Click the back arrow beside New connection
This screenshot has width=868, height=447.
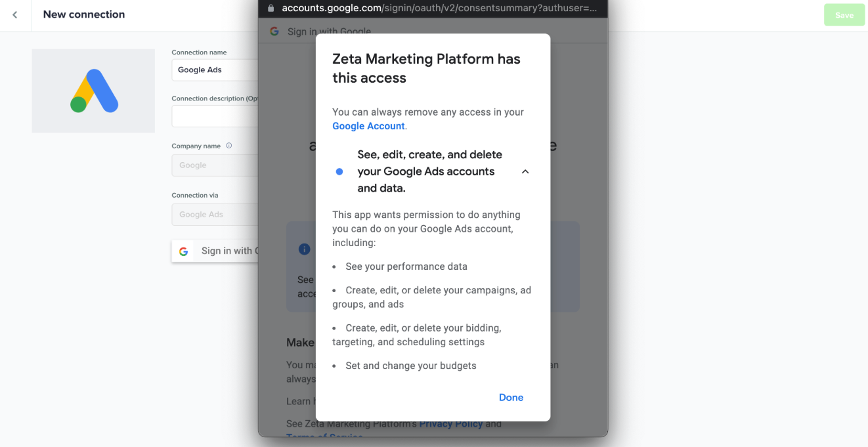(x=15, y=14)
